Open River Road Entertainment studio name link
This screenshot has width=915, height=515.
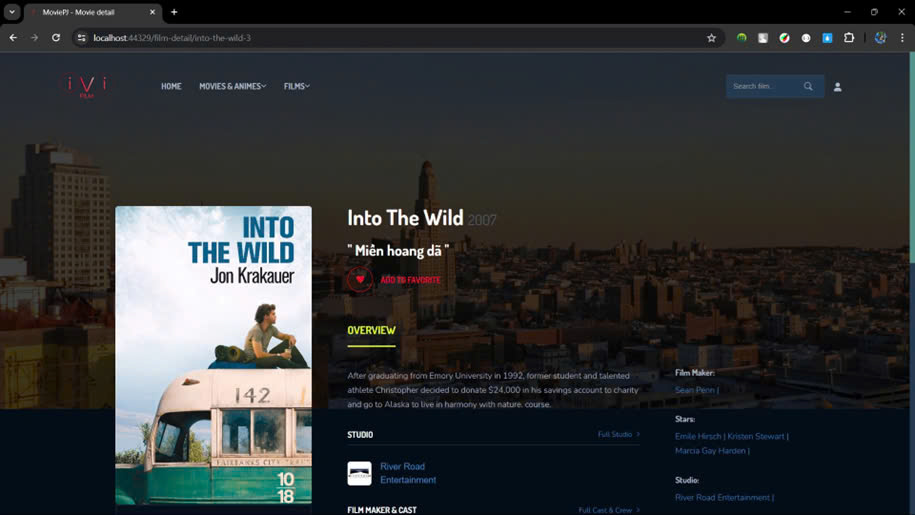(408, 473)
